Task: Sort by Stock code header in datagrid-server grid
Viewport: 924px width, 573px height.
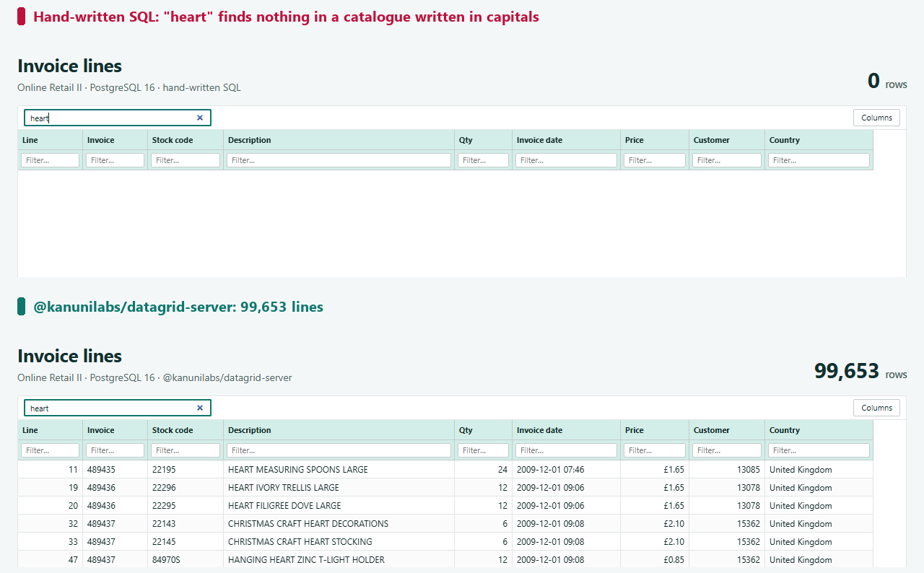Action: click(186, 430)
